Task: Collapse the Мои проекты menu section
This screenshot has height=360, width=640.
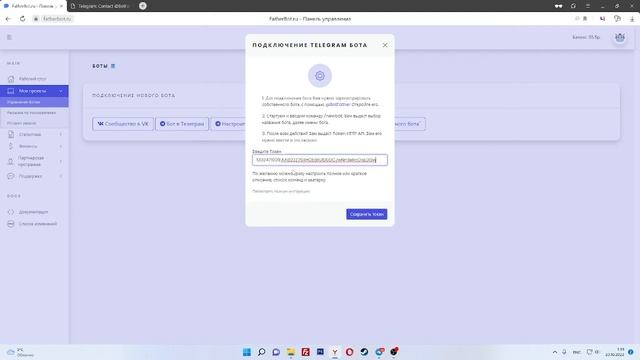Action: click(60, 91)
